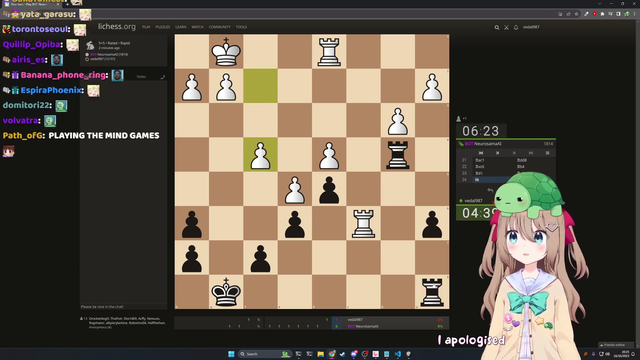Viewport: 640px width, 360px height.
Task: Open the veda987 player name above bottom clock
Action: click(473, 200)
